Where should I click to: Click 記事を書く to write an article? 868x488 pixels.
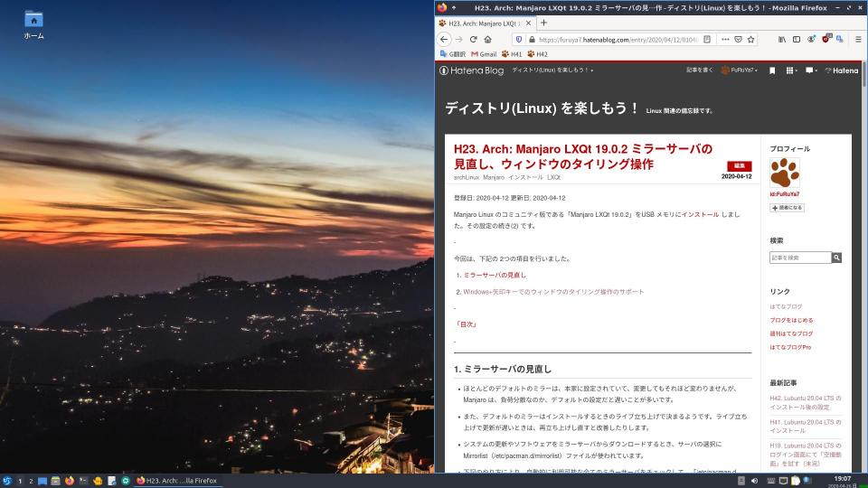click(x=700, y=70)
